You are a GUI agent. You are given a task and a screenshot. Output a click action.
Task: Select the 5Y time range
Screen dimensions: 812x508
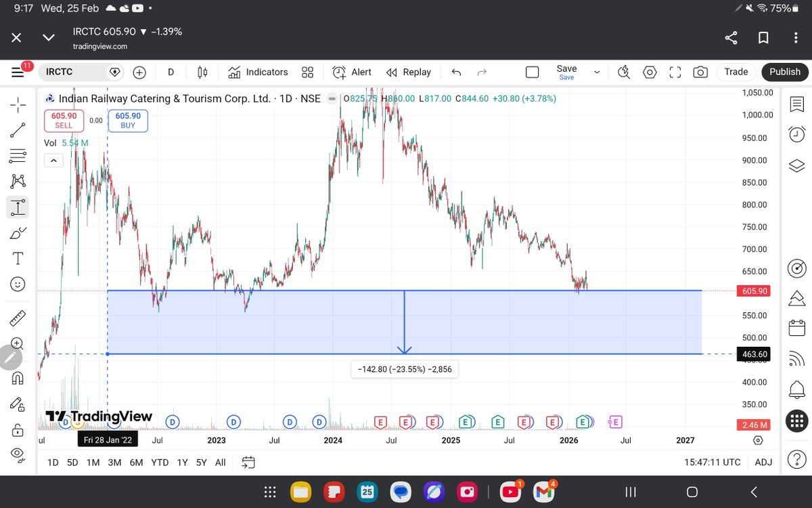tap(202, 463)
